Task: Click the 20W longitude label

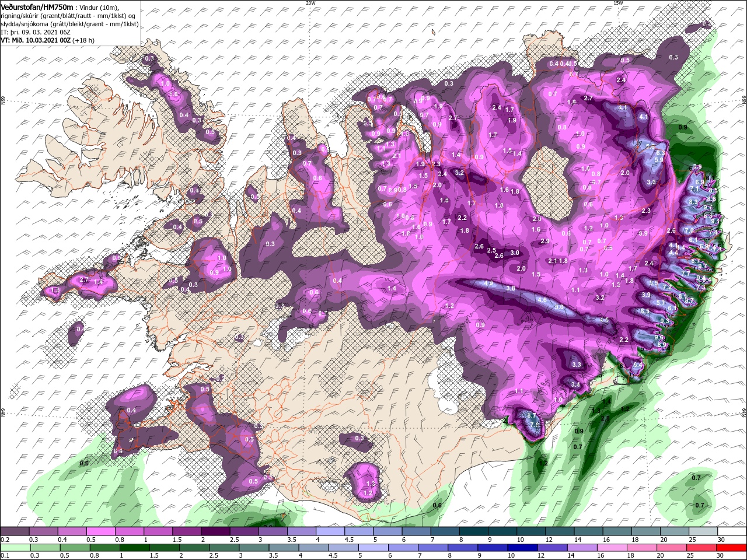Action: [x=310, y=3]
